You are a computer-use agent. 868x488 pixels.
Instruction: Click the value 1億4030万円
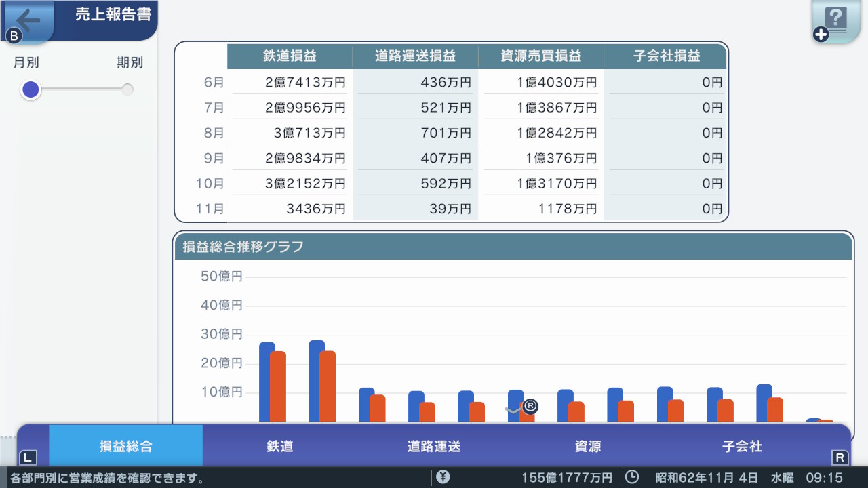[x=557, y=83]
